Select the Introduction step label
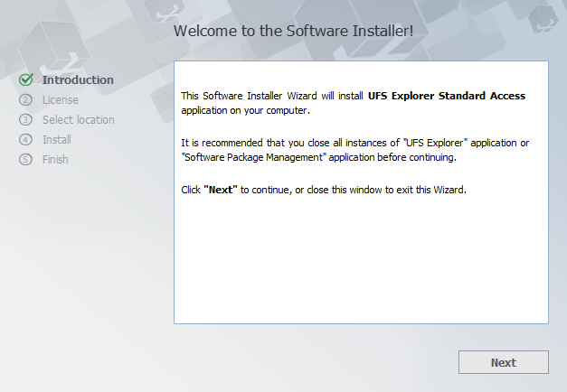The image size is (567, 392). pyautogui.click(x=78, y=79)
